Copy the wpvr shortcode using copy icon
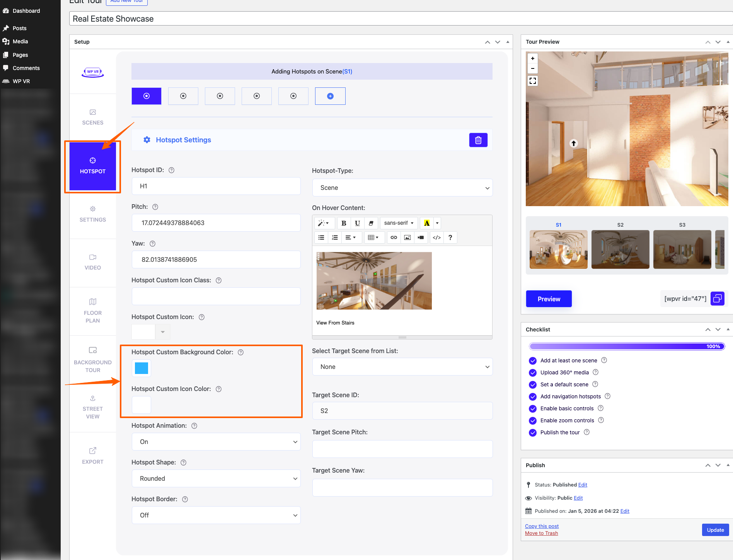The width and height of the screenshot is (733, 560). tap(718, 299)
